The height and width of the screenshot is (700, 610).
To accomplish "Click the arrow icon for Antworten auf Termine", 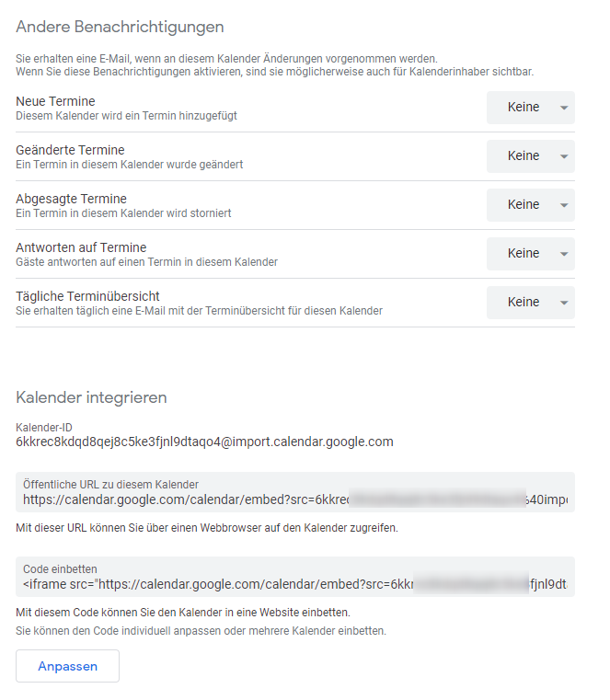I will click(563, 254).
